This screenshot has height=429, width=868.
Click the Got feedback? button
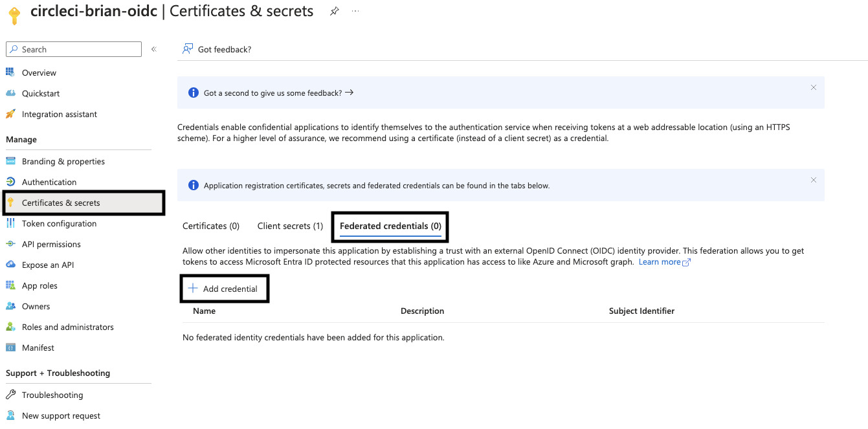217,49
